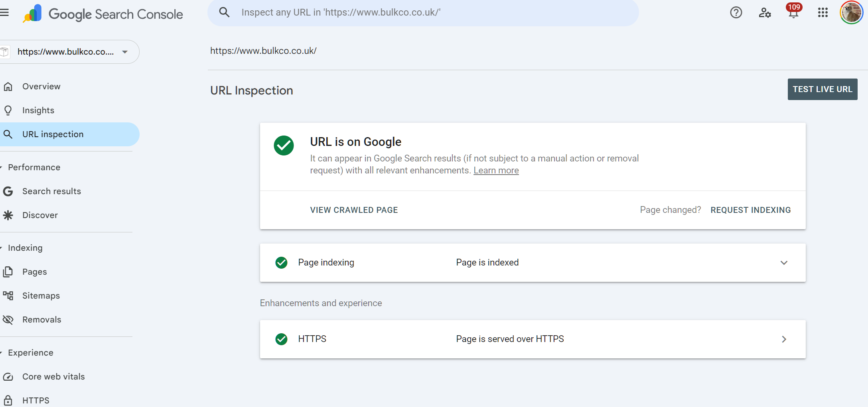Click the Google Search Console logo
868x407 pixels.
coord(103,14)
